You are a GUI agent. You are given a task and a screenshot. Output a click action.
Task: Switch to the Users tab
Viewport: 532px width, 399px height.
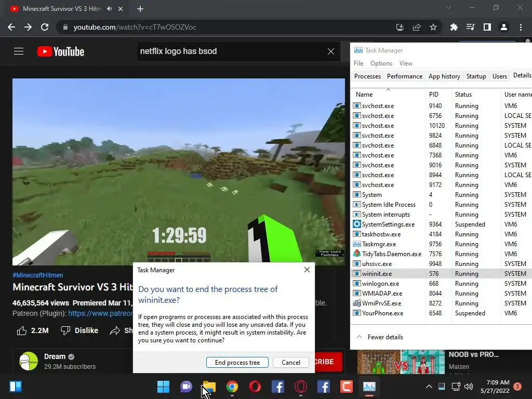pyautogui.click(x=499, y=76)
